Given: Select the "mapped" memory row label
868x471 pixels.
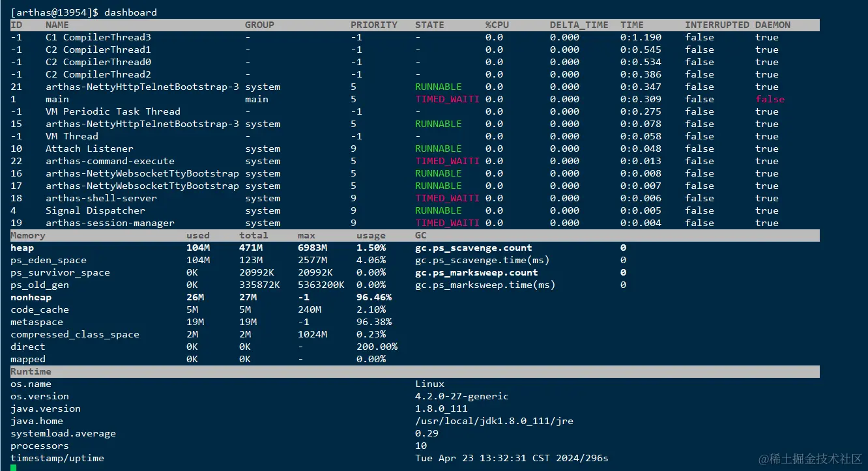Looking at the screenshot, I should [x=28, y=359].
